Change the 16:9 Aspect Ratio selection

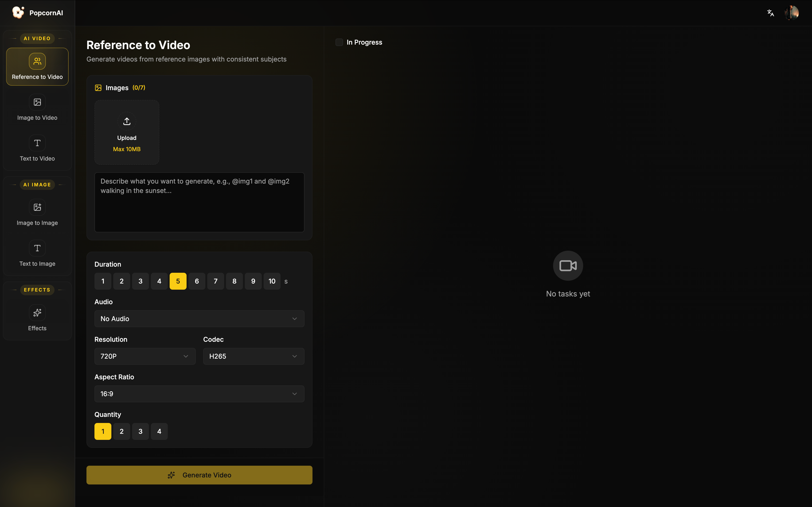(199, 394)
